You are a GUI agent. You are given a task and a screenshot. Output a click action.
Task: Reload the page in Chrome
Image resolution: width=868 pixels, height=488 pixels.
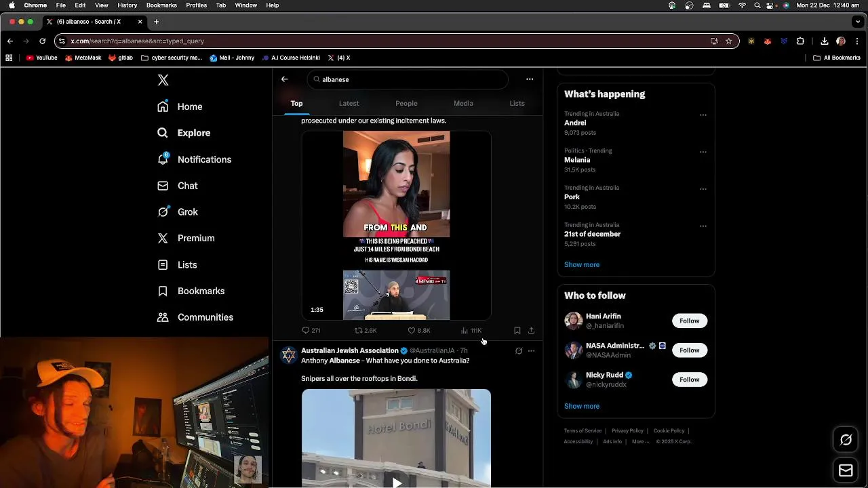click(x=42, y=41)
